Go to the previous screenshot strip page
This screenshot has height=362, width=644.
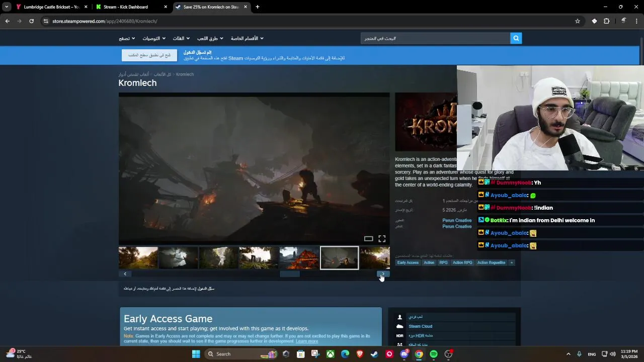point(125,274)
